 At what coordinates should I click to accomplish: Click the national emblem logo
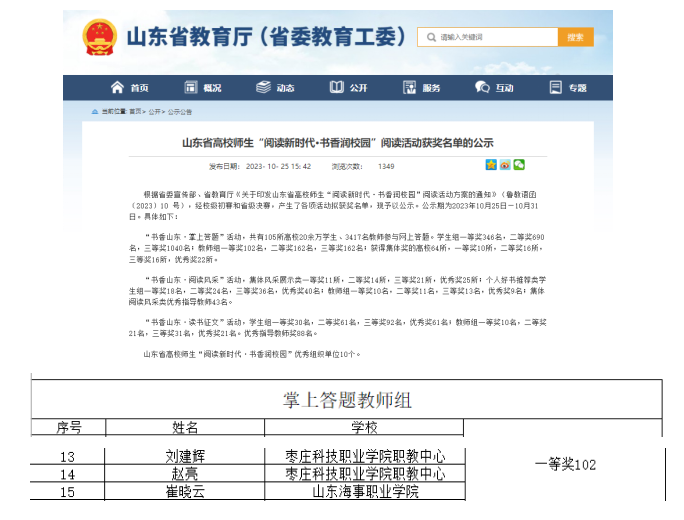point(99,38)
